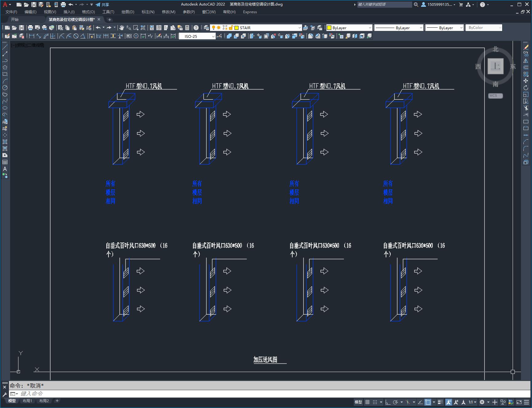Open the 标注(N) menu
Image resolution: width=532 pixels, height=408 pixels.
click(x=148, y=12)
